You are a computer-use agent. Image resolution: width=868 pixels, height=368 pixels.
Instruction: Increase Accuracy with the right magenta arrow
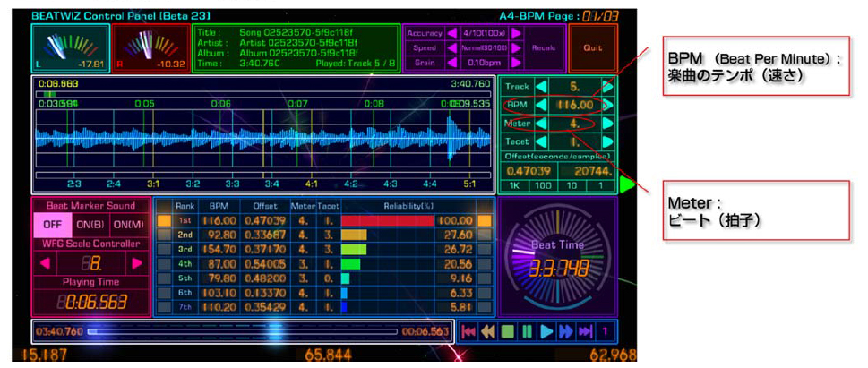[516, 33]
